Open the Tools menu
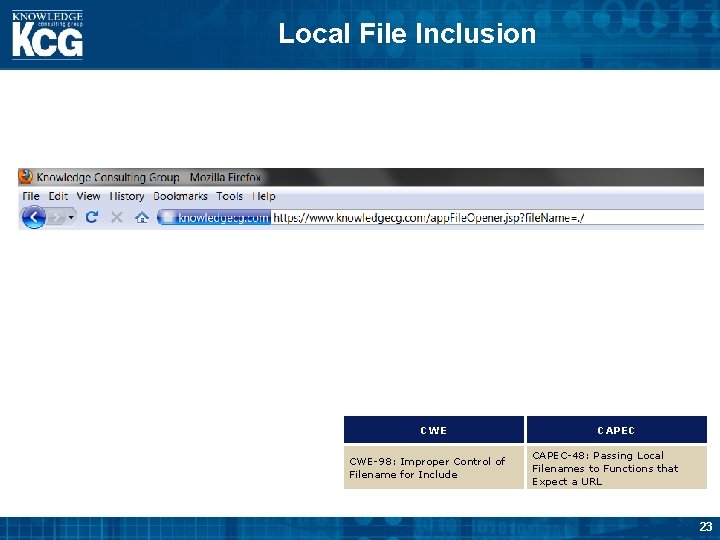Image resolution: width=720 pixels, height=540 pixels. coord(230,196)
